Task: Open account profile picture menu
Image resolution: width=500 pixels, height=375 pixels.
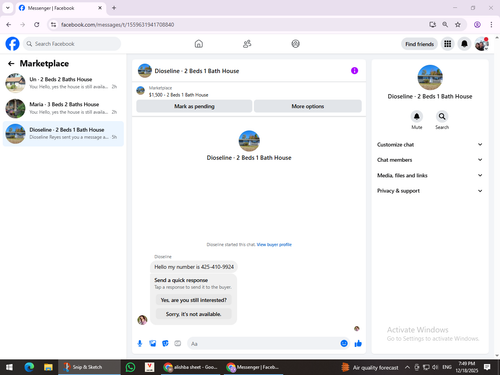Action: [482, 44]
